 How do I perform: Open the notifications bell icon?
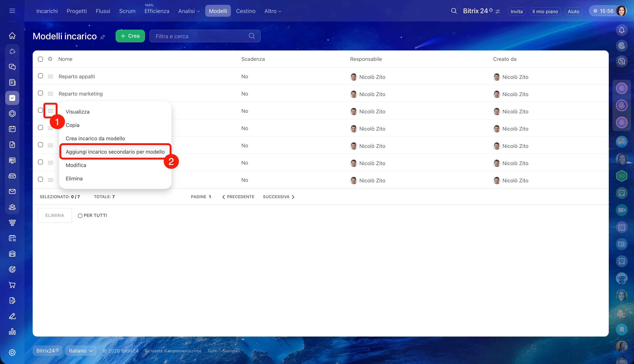coord(622,30)
